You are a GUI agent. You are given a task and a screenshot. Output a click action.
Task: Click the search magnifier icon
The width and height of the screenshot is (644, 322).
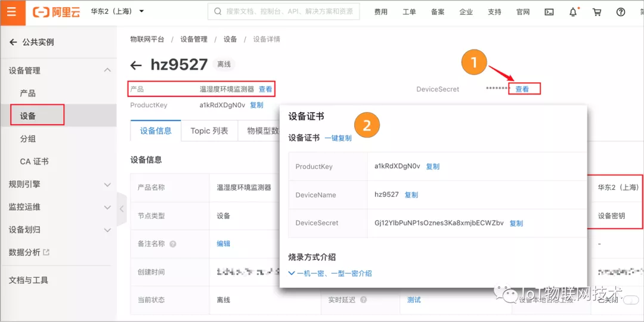218,12
